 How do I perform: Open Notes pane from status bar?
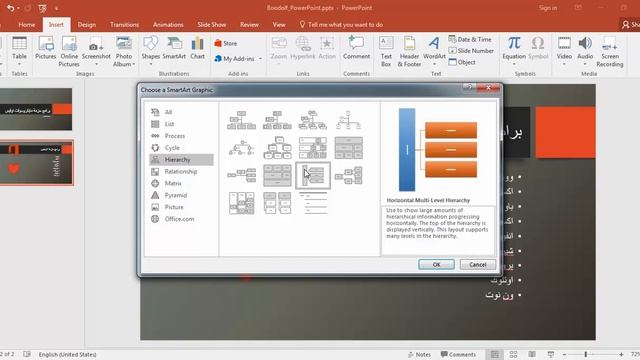click(x=419, y=355)
